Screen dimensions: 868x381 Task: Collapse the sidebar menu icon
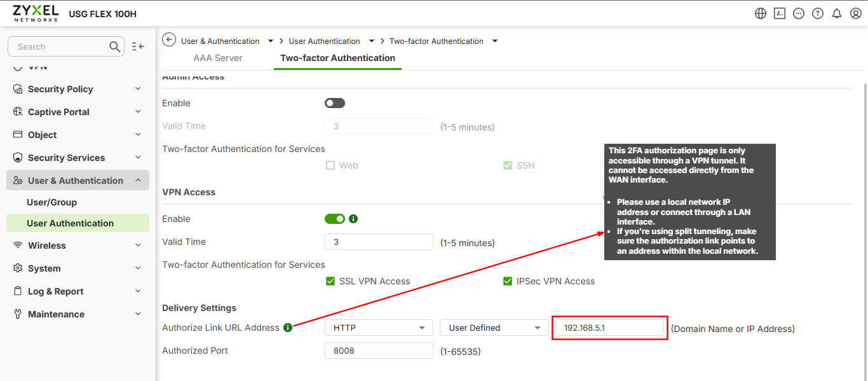point(138,46)
